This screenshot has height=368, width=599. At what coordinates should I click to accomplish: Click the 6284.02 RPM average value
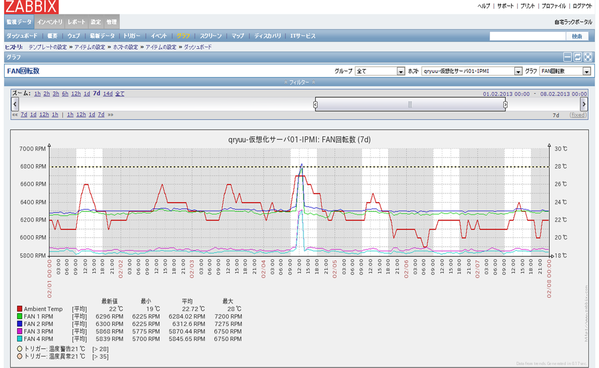186,316
